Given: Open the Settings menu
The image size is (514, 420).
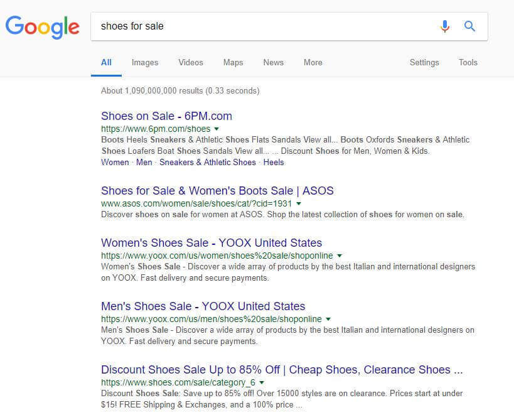Looking at the screenshot, I should click(424, 62).
